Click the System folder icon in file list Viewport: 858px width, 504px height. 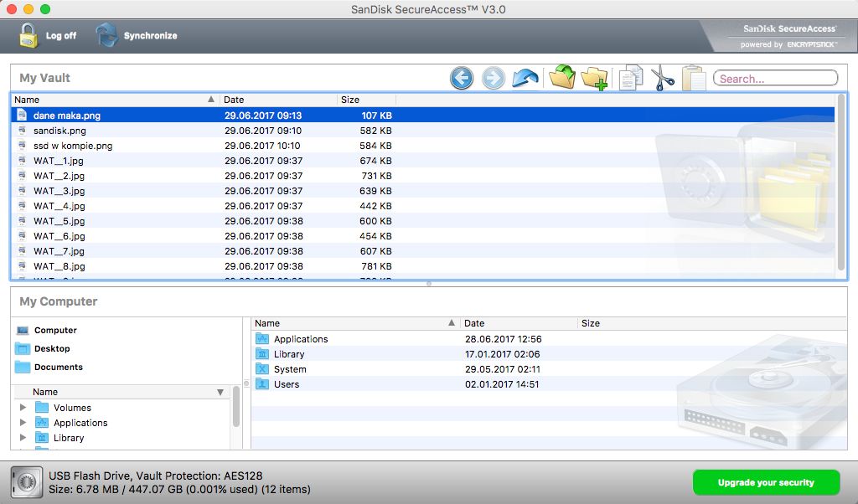[262, 369]
